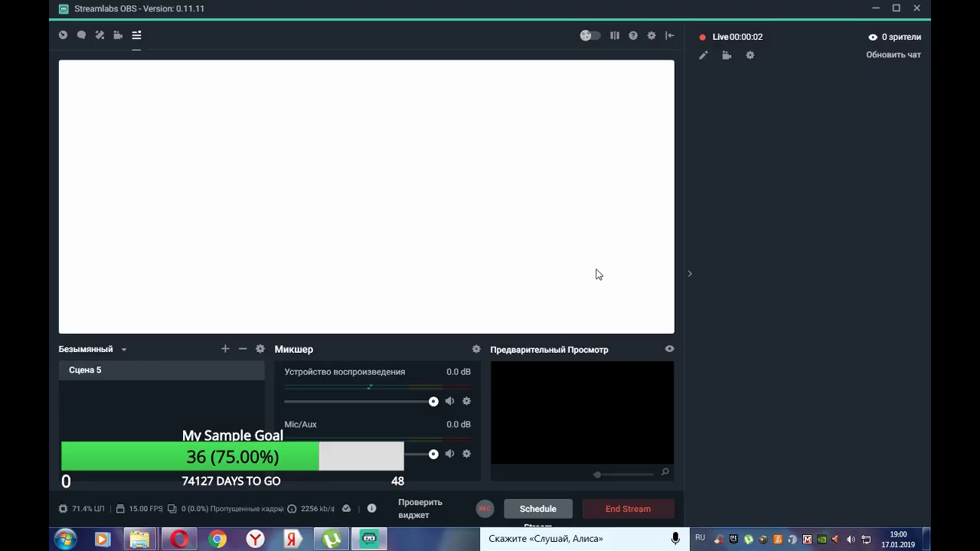The width and height of the screenshot is (980, 551).
Task: Mute Устройство воспроизведения speaker icon
Action: coord(449,401)
